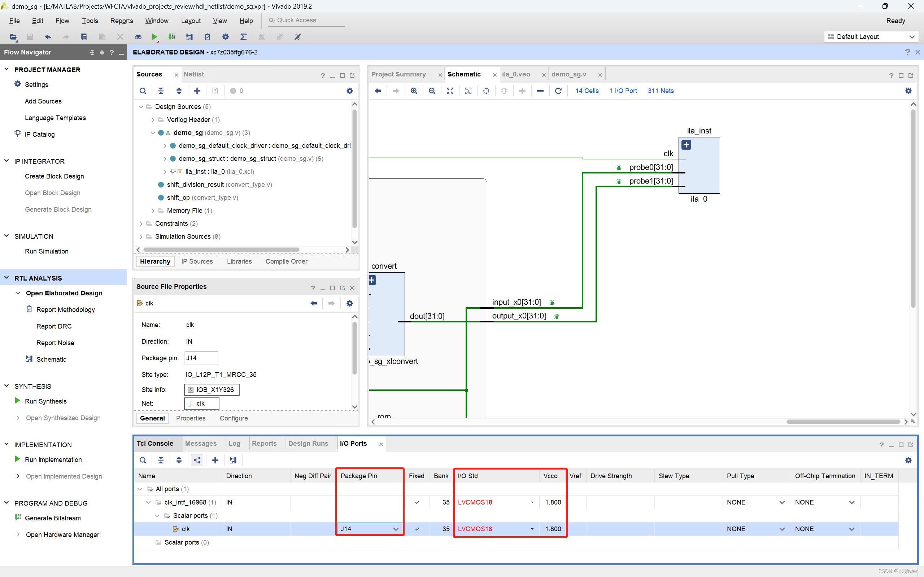Viewport: 924px width, 577px height.
Task: Click the Run Synthesis green arrow toolbar icon
Action: point(154,37)
